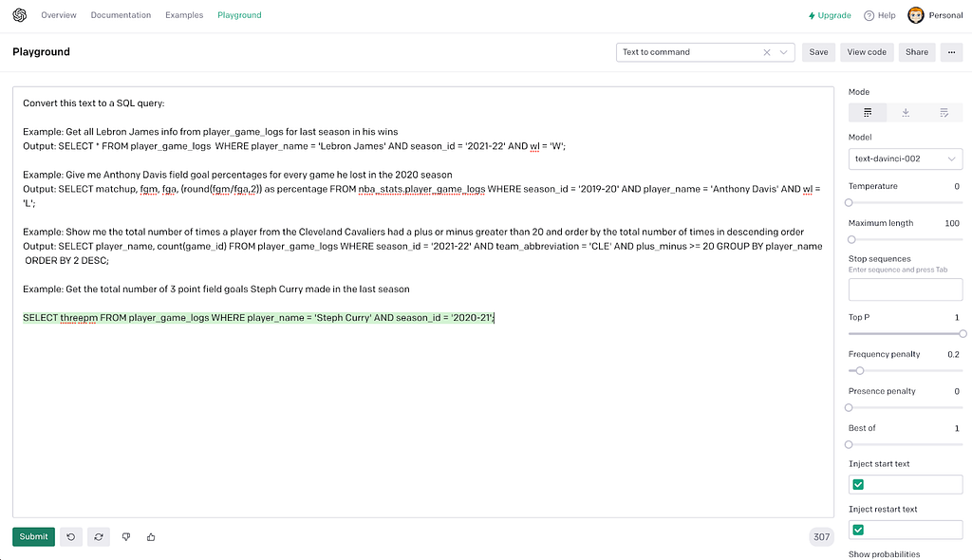Clear the Text to command preset
Image resolution: width=972 pixels, height=560 pixels.
pyautogui.click(x=767, y=52)
